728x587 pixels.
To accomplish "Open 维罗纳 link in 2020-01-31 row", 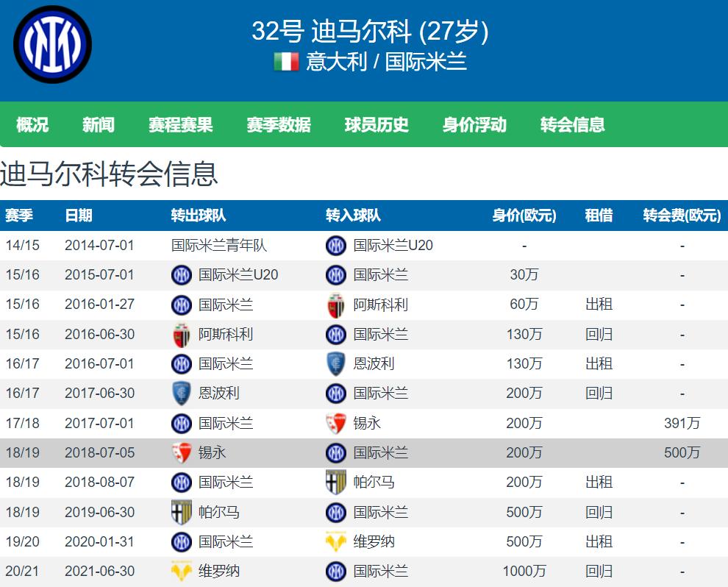I will tap(374, 541).
